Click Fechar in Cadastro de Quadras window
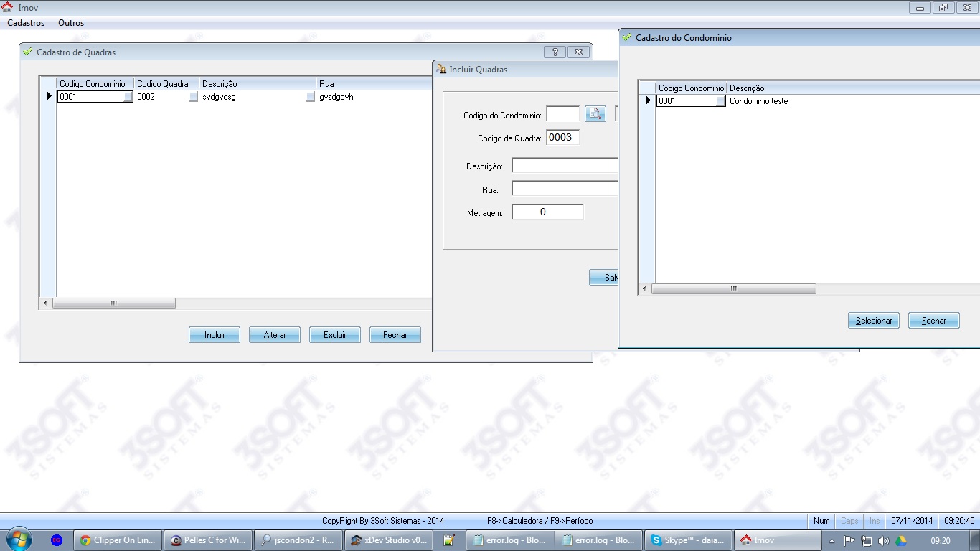The height and width of the screenshot is (551, 980). click(x=395, y=335)
